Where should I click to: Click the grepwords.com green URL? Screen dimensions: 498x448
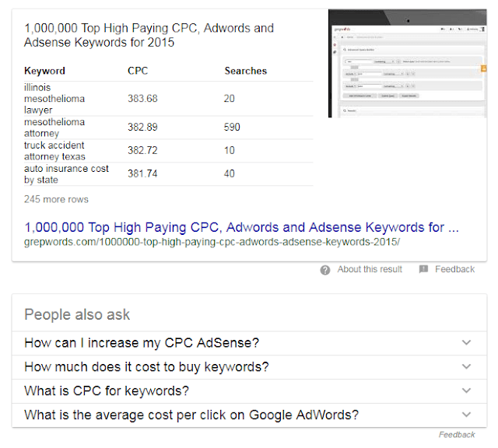(x=212, y=242)
